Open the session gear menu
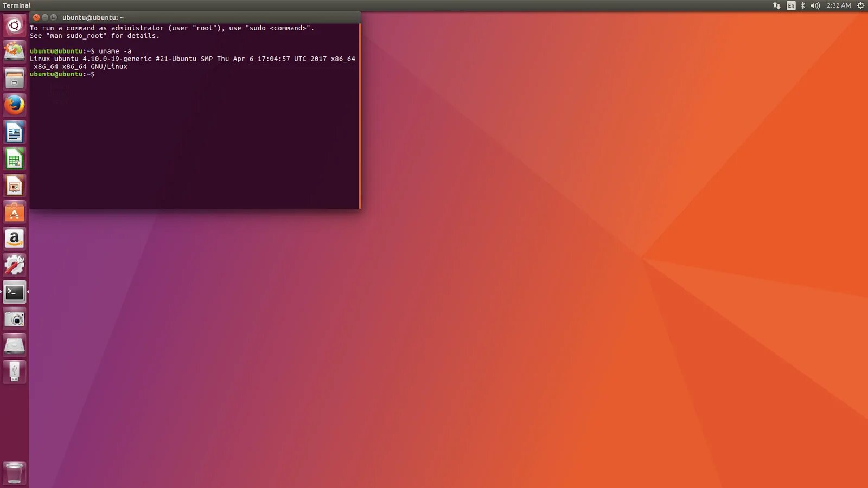The image size is (868, 488). coord(860,5)
